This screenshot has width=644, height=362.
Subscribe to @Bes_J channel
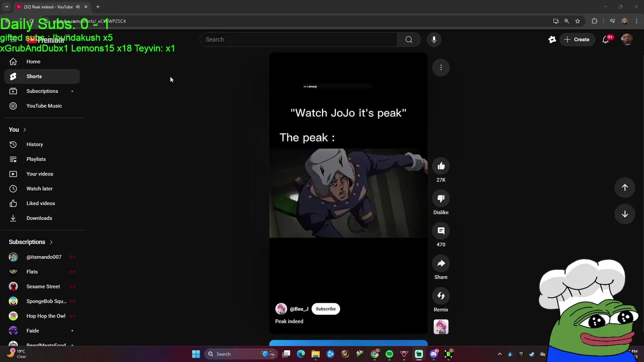[326, 309]
